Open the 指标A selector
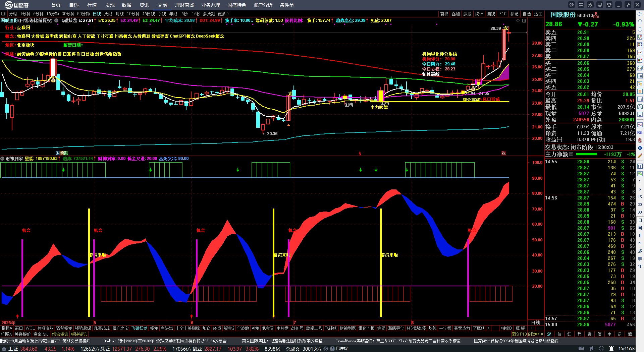Image resolution: width=644 pixels, height=352 pixels. pos(7,328)
